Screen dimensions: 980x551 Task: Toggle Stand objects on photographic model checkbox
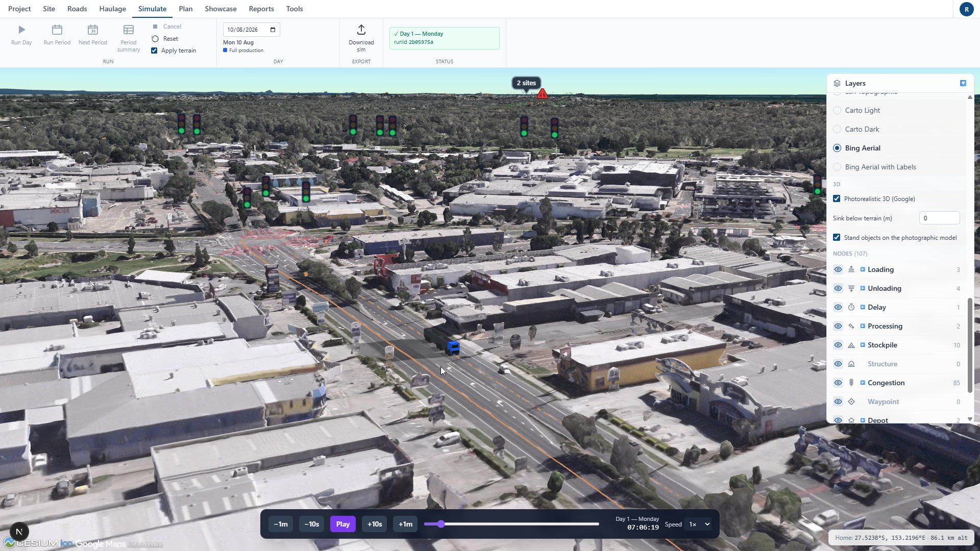point(837,237)
